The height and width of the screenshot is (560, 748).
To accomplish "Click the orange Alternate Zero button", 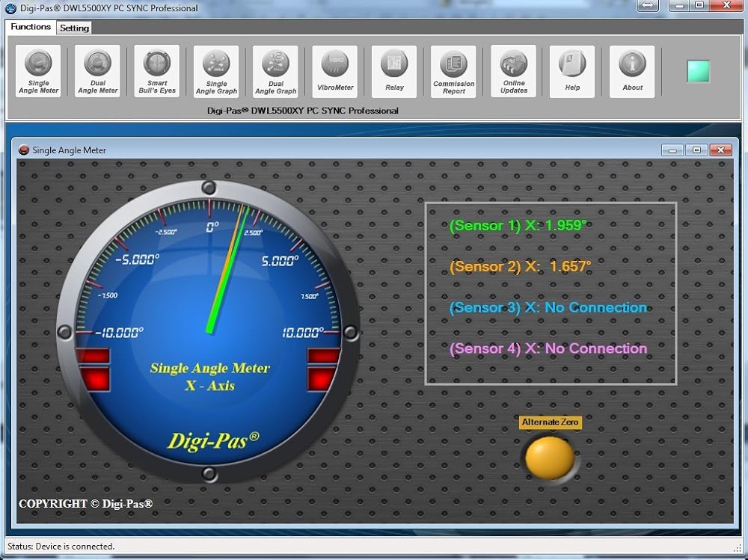I will pos(550,458).
